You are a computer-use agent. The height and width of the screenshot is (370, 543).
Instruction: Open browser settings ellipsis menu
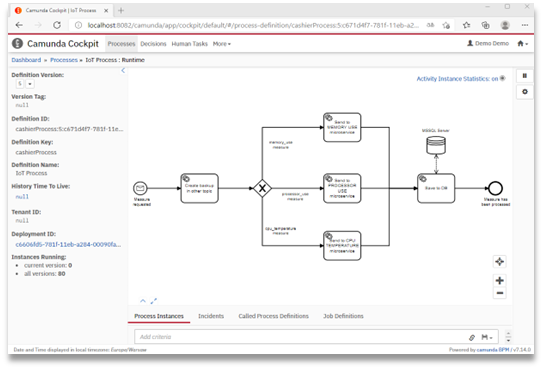(x=525, y=25)
